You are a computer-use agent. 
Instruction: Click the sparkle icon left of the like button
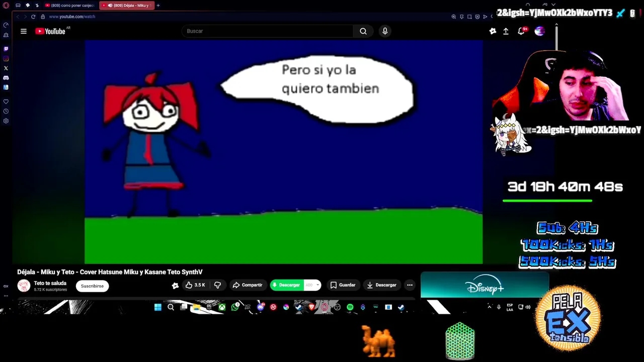click(175, 286)
